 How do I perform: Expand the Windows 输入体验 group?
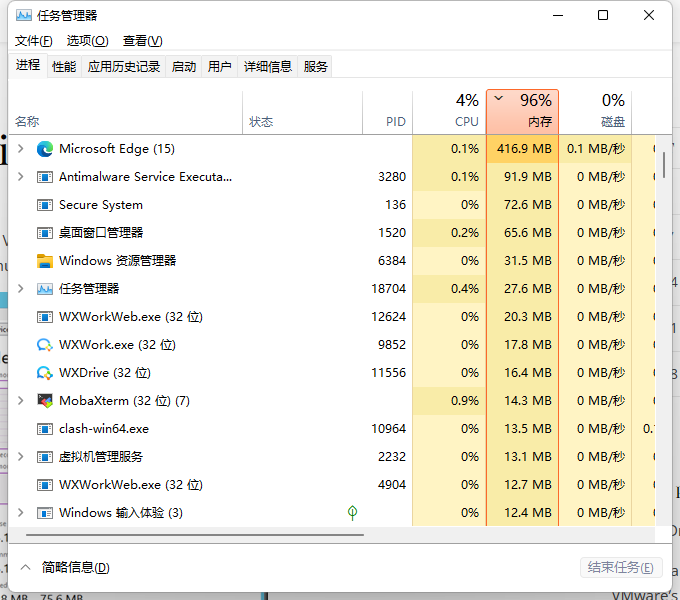pos(20,513)
